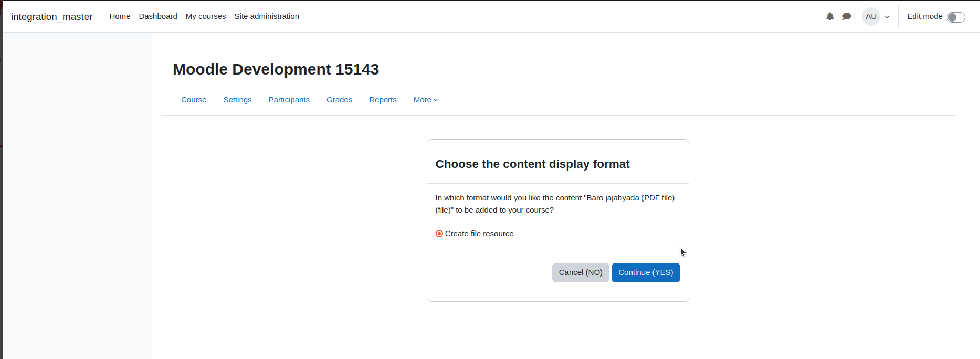Open the Grades tab
This screenshot has width=980, height=359.
click(339, 100)
